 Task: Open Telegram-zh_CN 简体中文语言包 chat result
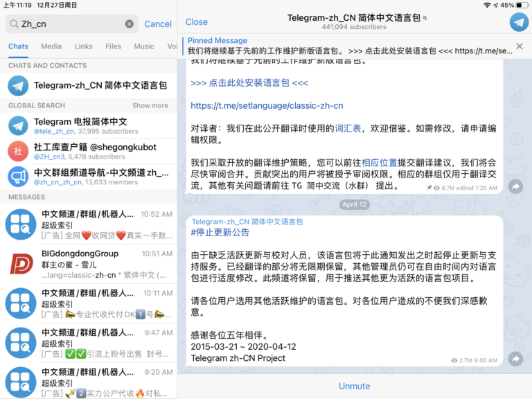click(89, 85)
